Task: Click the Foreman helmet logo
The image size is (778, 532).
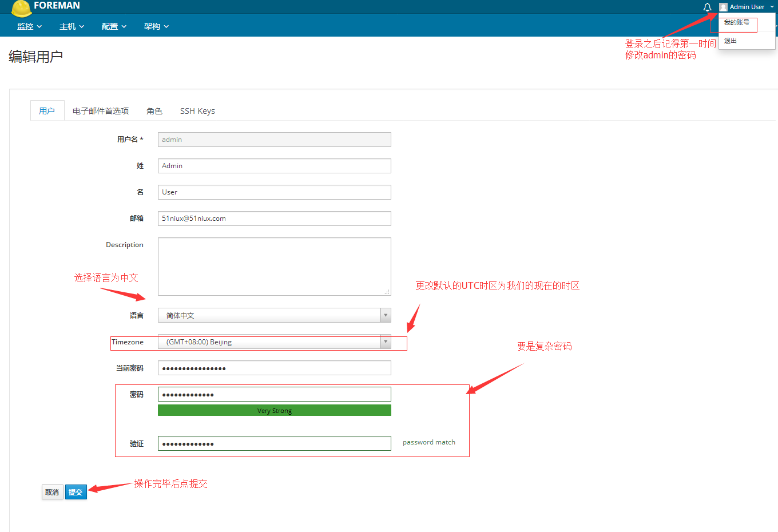Action: point(21,8)
